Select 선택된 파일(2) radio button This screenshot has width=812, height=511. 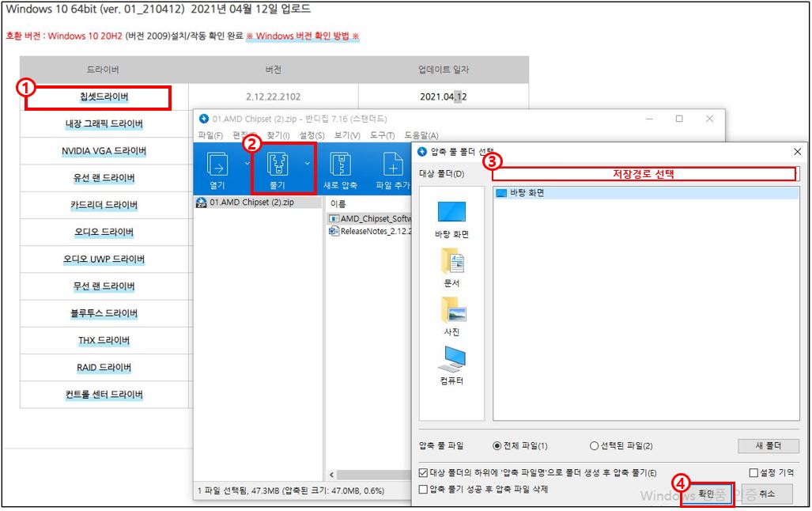[594, 445]
